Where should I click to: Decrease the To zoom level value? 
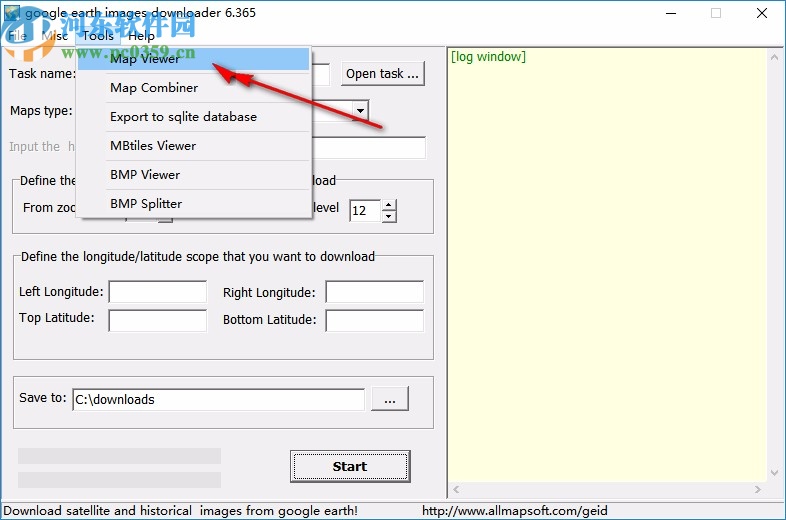(x=388, y=216)
